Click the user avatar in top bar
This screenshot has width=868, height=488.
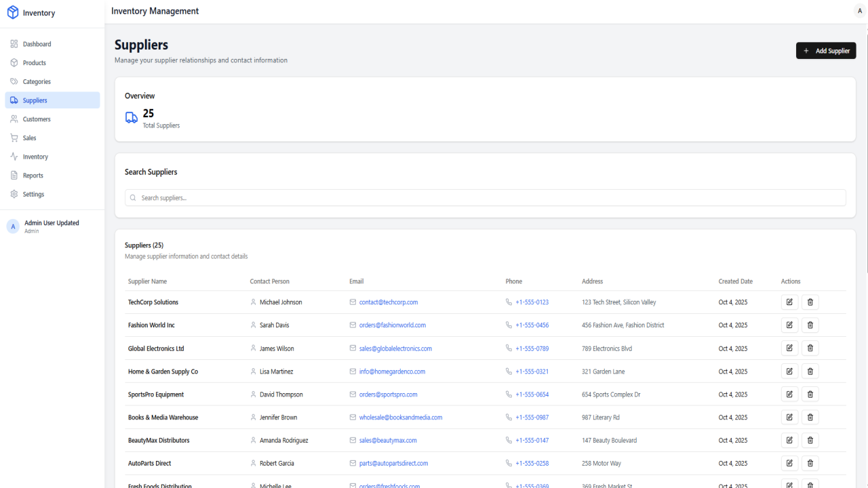click(x=860, y=11)
